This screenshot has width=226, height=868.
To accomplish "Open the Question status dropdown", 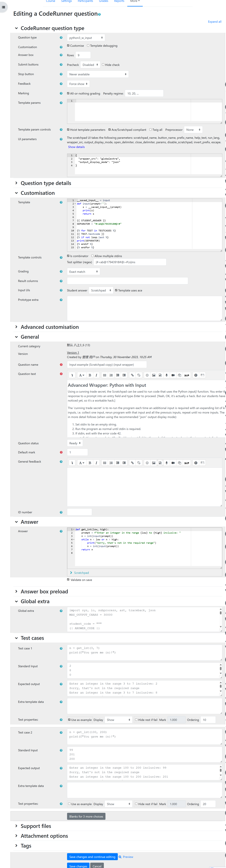I will pyautogui.click(x=75, y=443).
